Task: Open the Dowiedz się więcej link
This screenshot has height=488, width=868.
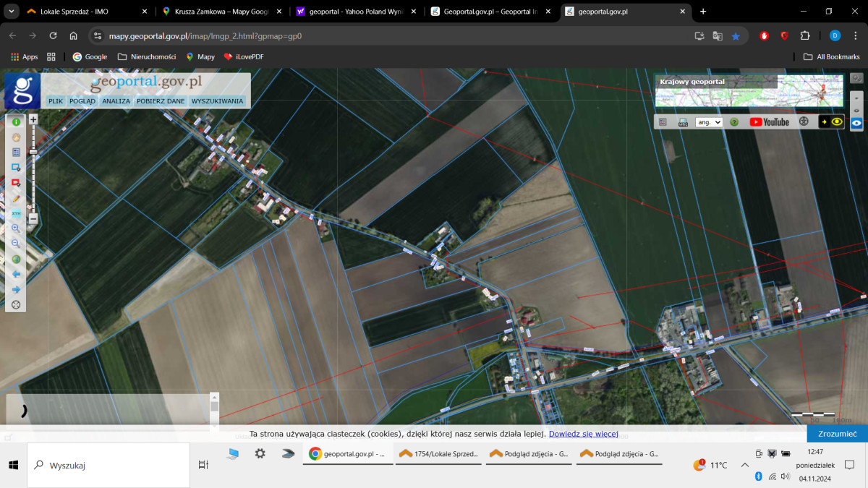Action: coord(583,434)
